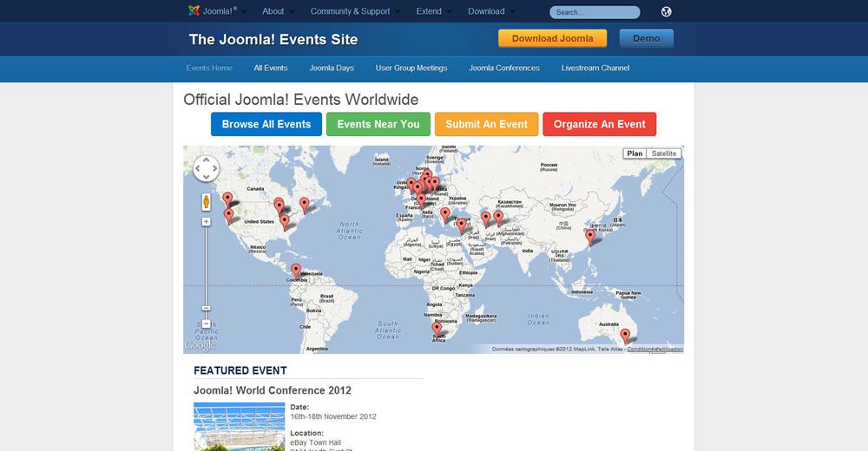Click the eBay Town Hall location text
The width and height of the screenshot is (868, 451).
pos(316,442)
